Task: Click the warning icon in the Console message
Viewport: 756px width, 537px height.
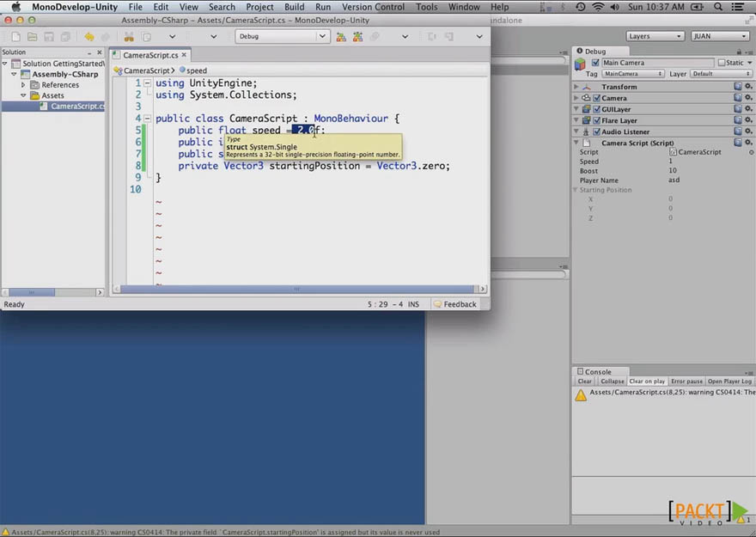Action: 581,394
